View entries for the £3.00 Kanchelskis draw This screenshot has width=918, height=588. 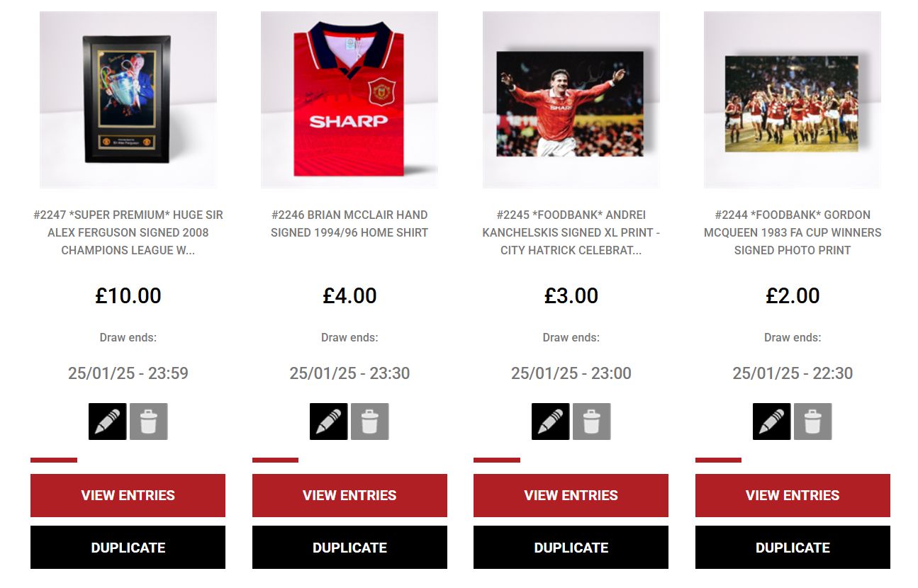click(571, 495)
